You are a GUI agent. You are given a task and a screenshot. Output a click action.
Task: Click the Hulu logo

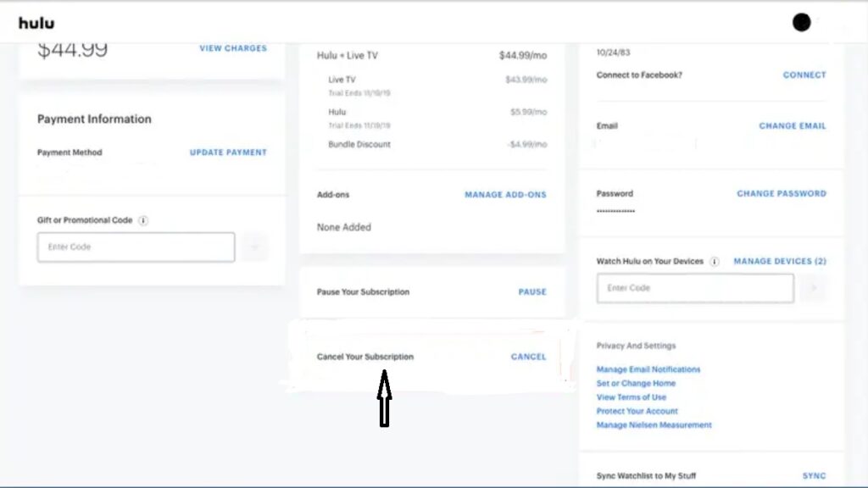click(x=36, y=23)
